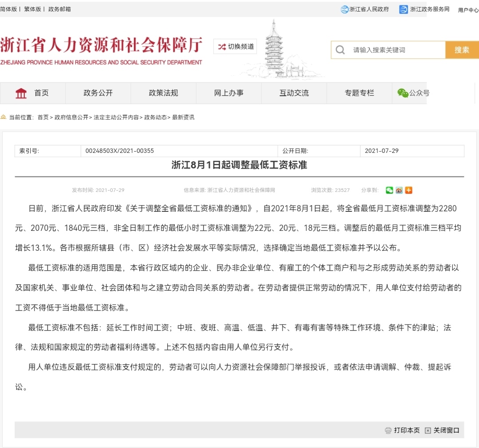Share article via Weibo icon
479x448 pixels.
pos(399,190)
